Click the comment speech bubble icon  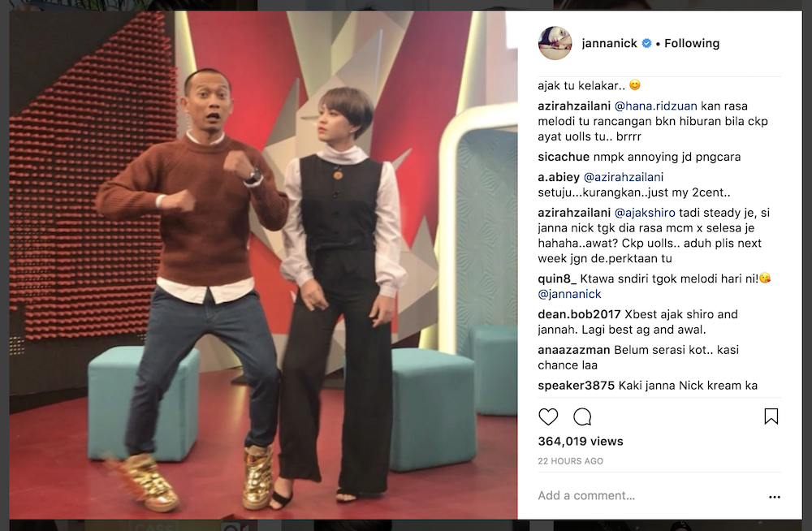click(x=582, y=417)
